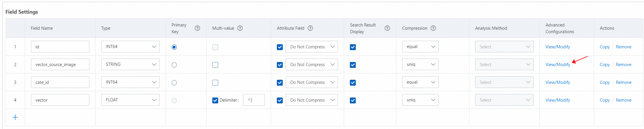
Task: Click the Attribute Field help icon
Action: (310, 28)
